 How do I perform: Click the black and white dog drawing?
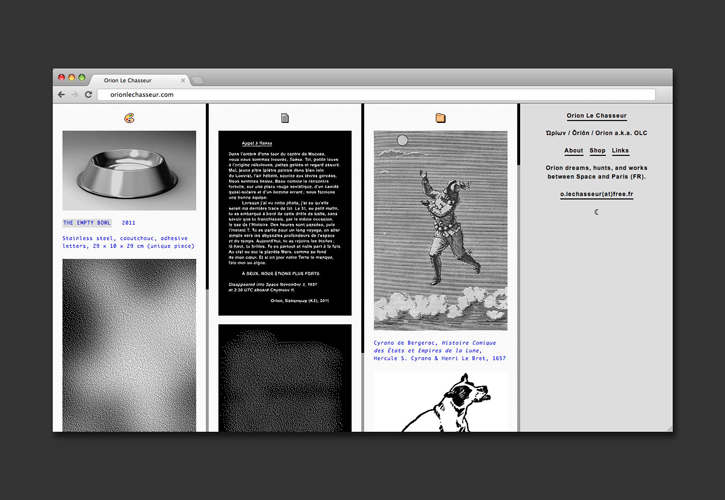[x=440, y=402]
